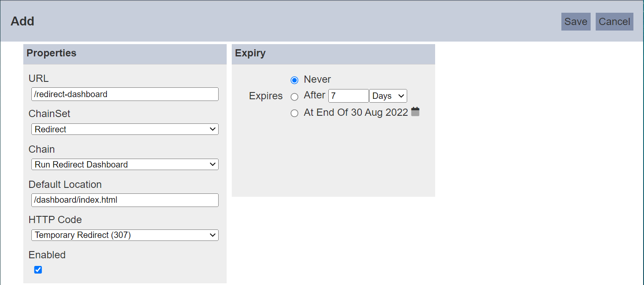This screenshot has width=644, height=285.
Task: Click the Save button
Action: coord(576,22)
